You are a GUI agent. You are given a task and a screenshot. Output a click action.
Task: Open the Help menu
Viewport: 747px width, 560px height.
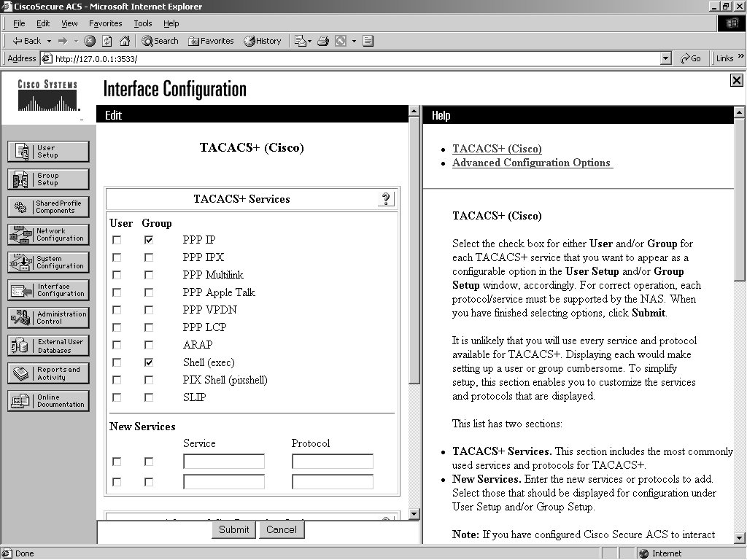(x=171, y=23)
